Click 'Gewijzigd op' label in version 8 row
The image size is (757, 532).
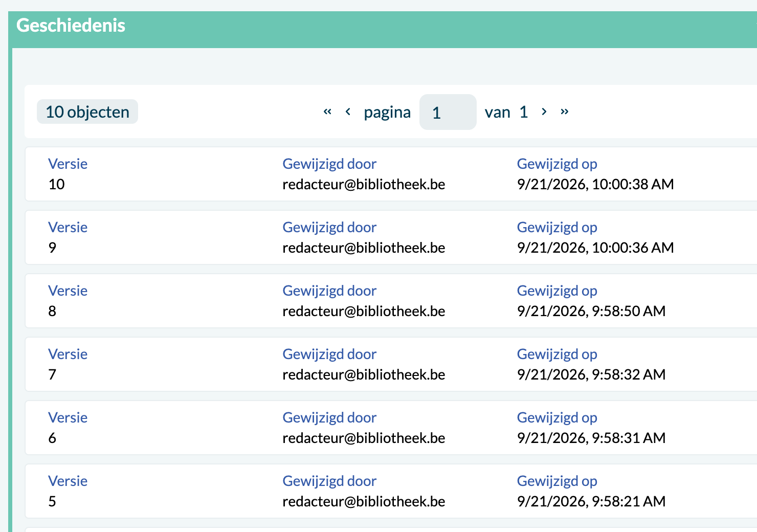point(557,291)
